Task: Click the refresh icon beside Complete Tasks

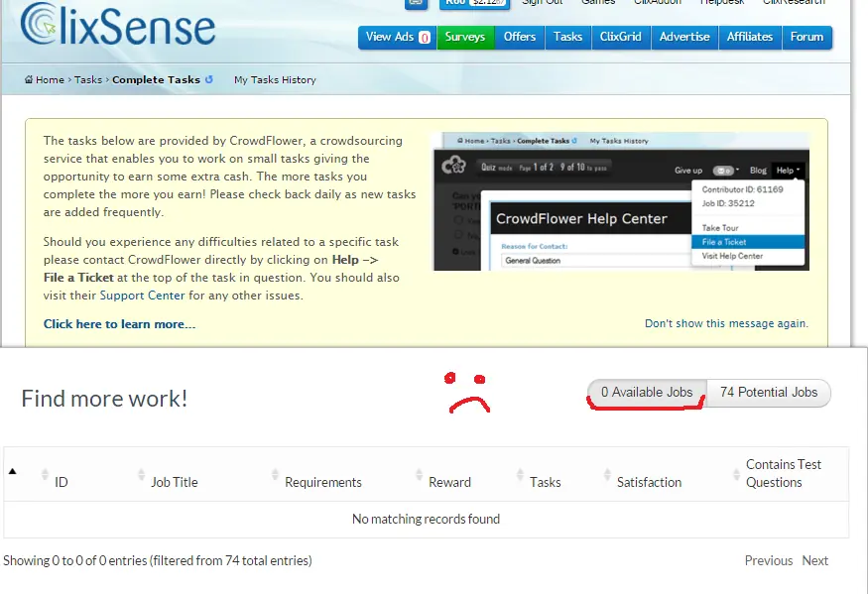Action: tap(208, 79)
